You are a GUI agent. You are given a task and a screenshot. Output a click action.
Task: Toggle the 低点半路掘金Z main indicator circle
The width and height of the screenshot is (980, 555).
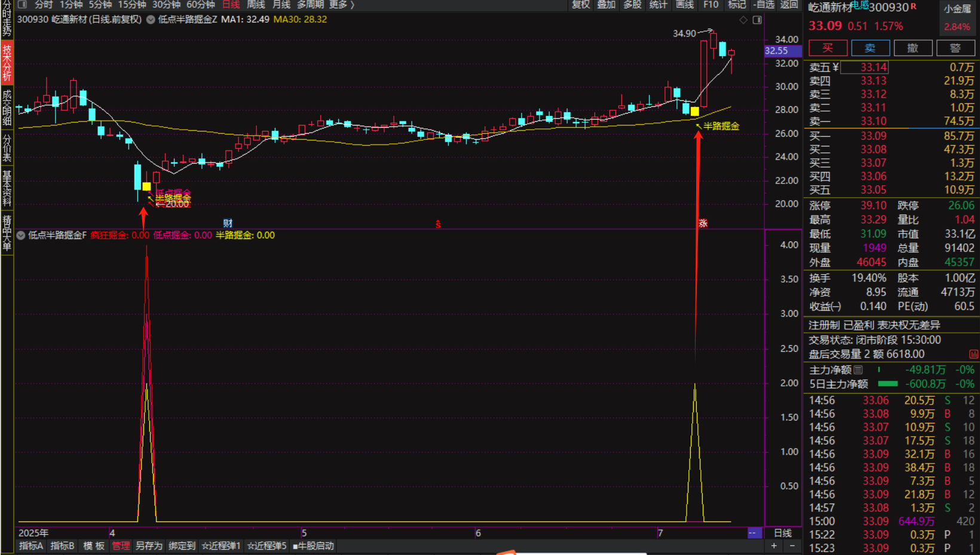[x=151, y=20]
